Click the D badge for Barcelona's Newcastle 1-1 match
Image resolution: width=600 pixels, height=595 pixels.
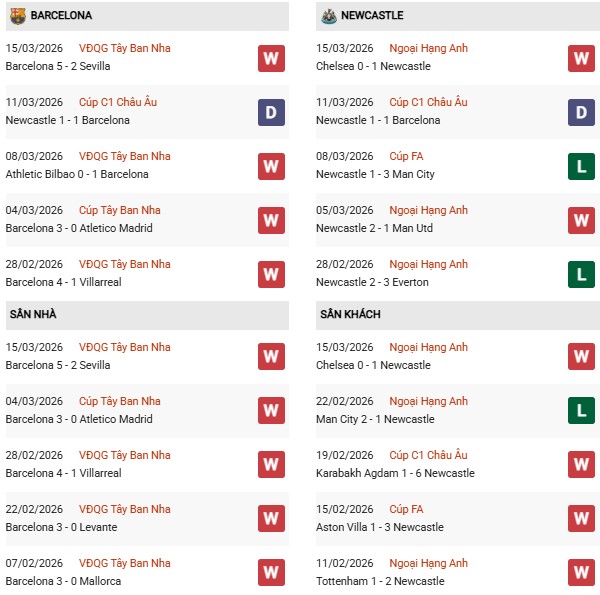click(271, 112)
